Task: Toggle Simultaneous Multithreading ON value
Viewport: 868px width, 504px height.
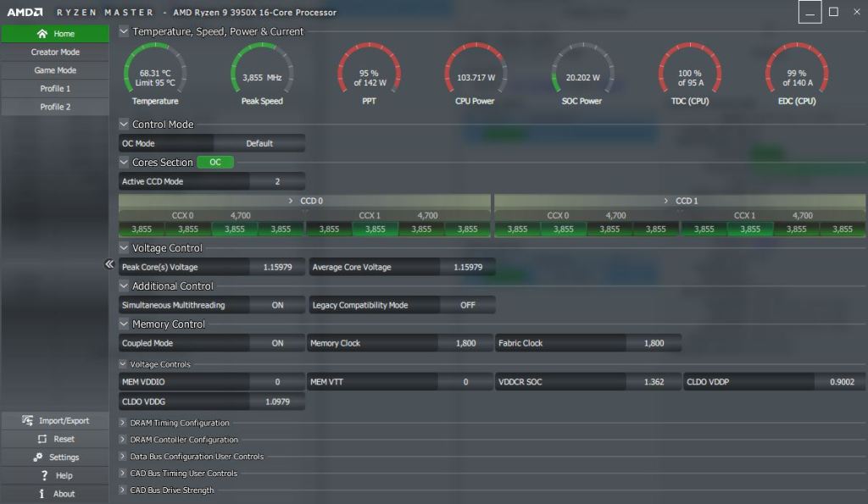Action: click(277, 305)
